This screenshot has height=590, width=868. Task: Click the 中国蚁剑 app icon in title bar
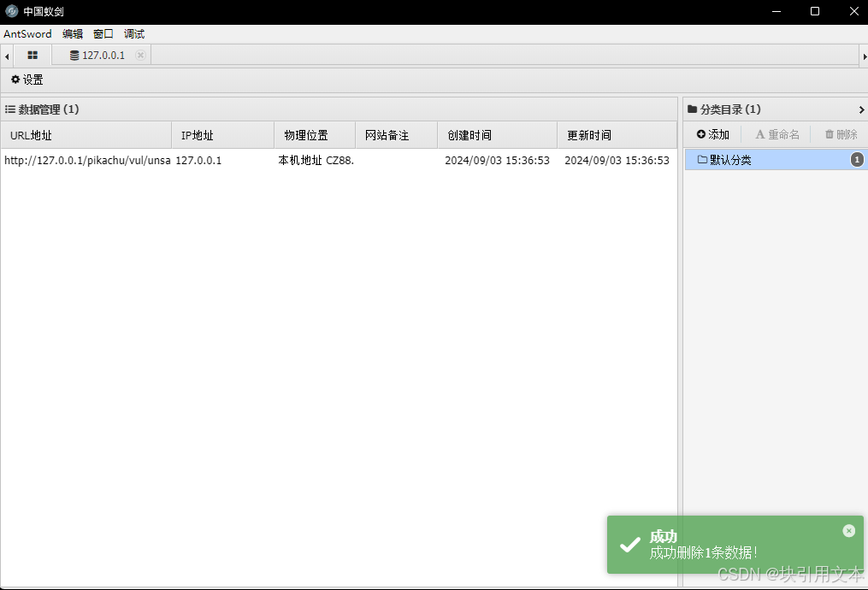[12, 11]
